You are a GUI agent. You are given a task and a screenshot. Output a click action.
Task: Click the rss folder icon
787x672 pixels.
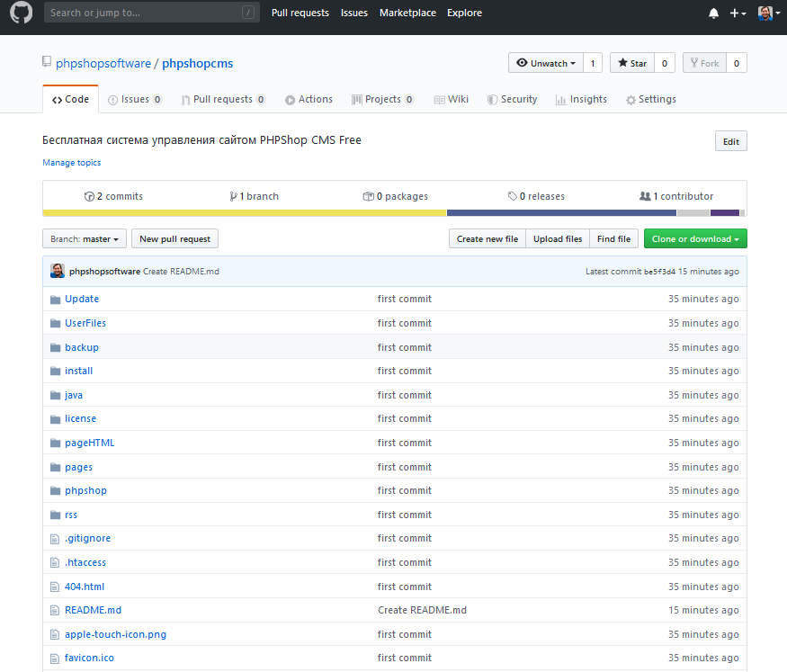click(55, 515)
